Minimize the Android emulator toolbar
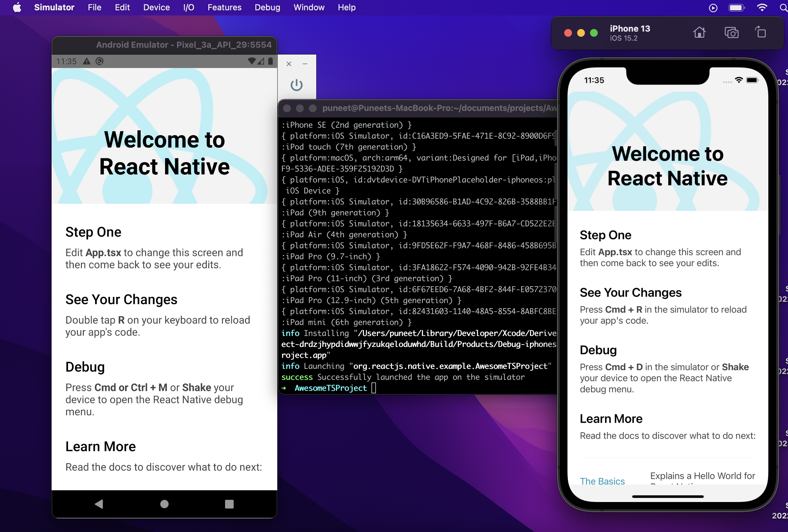This screenshot has height=532, width=788. 305,64
